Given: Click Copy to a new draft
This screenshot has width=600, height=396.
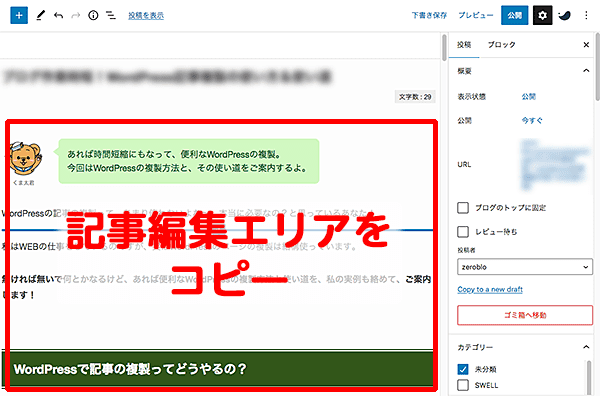Looking at the screenshot, I should click(x=490, y=289).
